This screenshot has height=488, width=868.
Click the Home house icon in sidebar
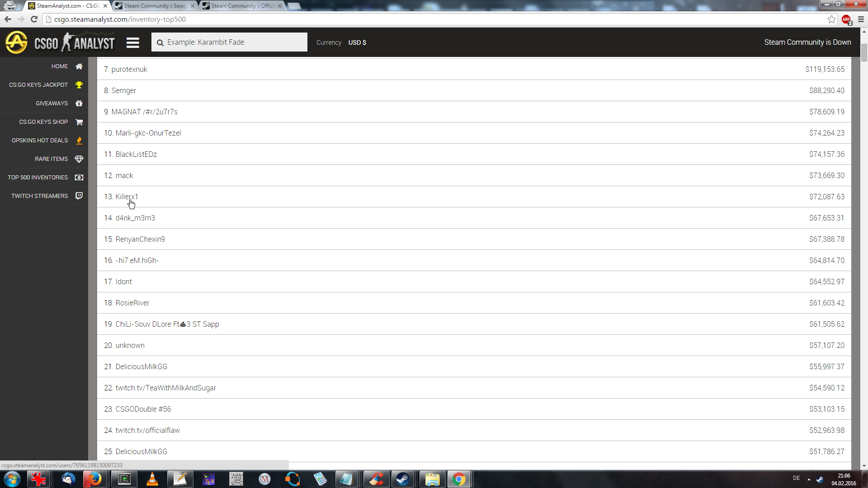pos(79,66)
